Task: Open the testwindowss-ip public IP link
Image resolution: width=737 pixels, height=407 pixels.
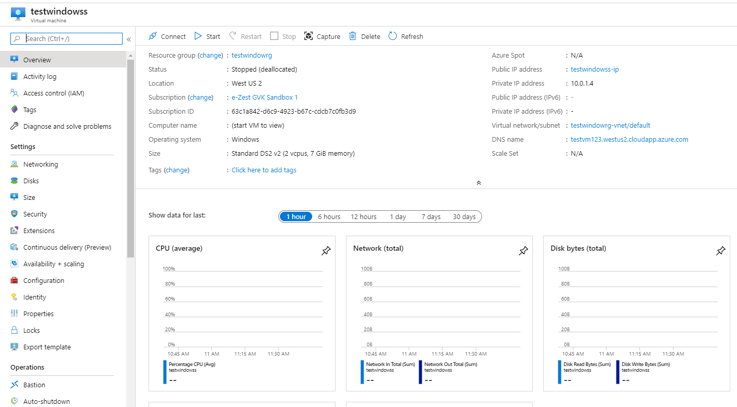Action: [595, 70]
